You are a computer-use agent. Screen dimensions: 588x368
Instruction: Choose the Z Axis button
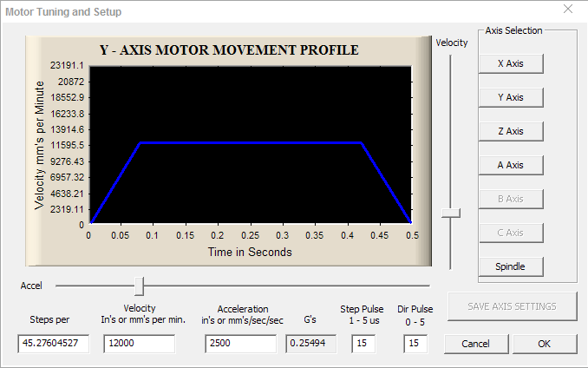click(511, 131)
